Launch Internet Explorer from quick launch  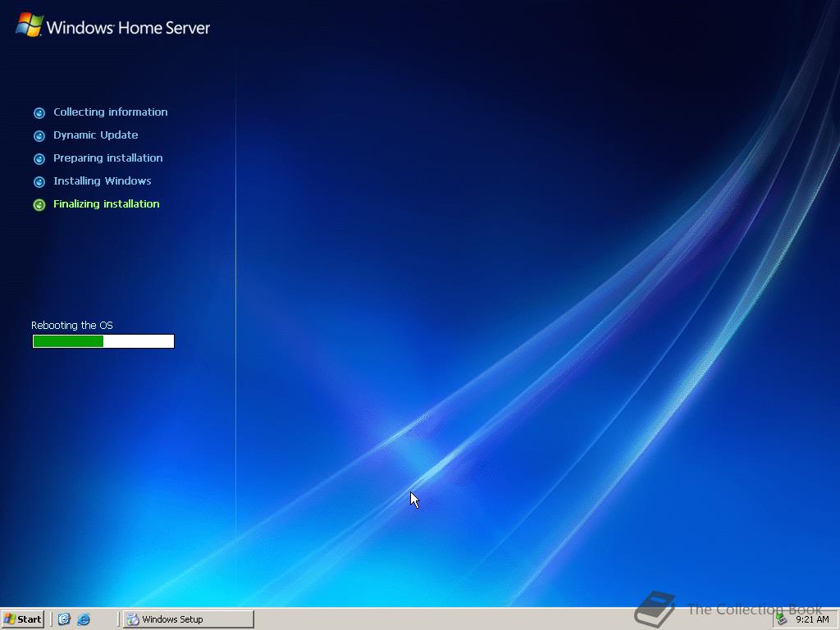click(x=84, y=619)
